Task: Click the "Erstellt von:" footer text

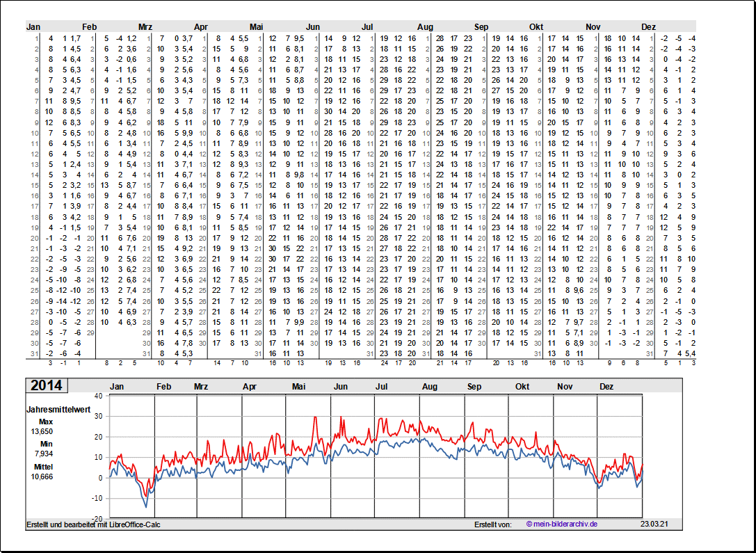Action: [x=492, y=524]
